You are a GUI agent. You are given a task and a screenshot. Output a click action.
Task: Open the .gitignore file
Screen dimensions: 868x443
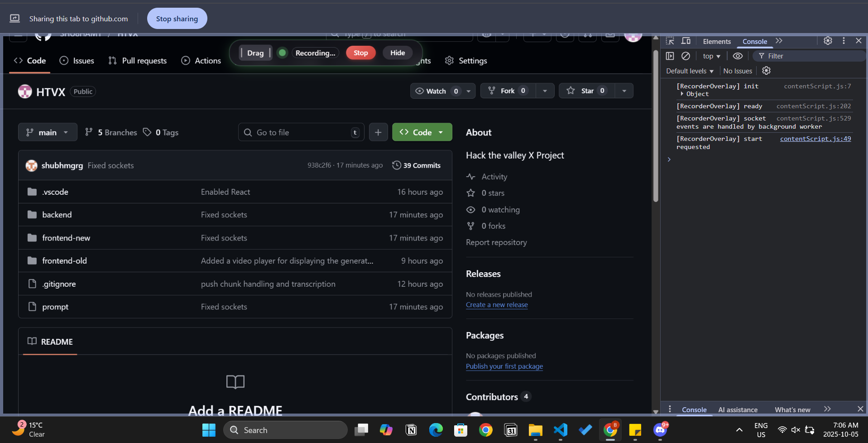coord(59,284)
